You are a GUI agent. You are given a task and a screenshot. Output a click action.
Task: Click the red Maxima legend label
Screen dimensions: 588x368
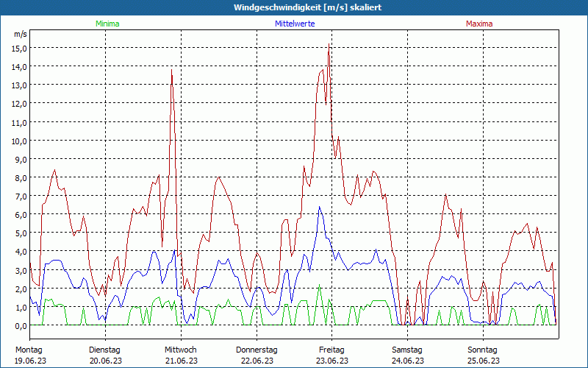(479, 24)
